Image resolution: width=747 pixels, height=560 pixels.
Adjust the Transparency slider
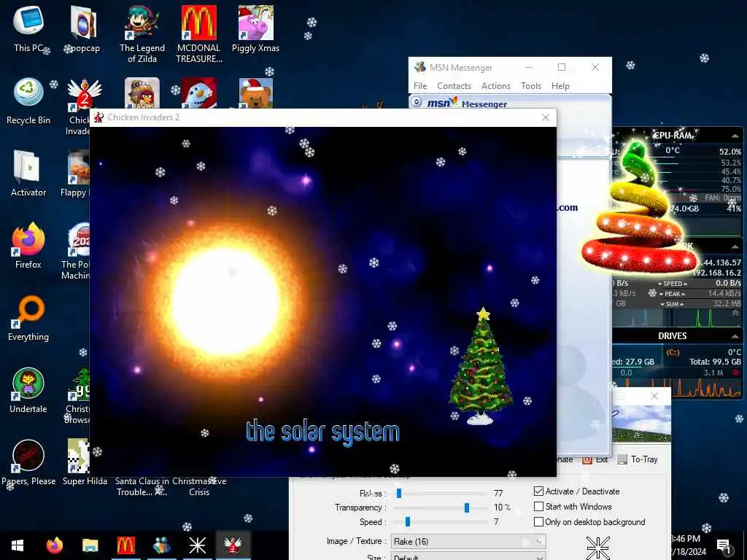[x=466, y=507]
